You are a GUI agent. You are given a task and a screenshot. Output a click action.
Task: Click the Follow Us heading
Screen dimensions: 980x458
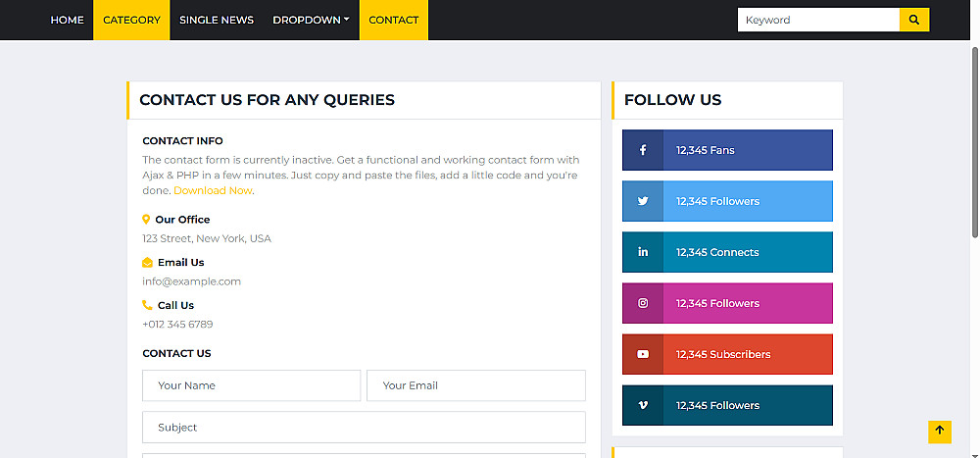pyautogui.click(x=672, y=100)
